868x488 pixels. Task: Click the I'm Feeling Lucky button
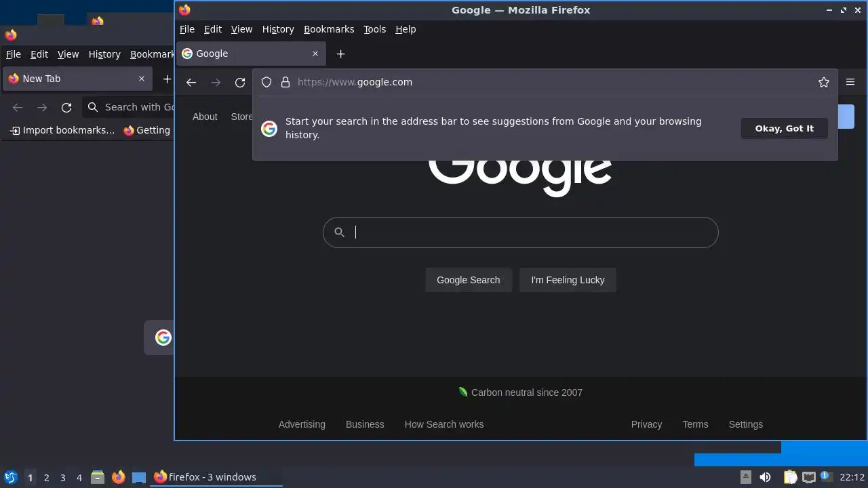[568, 280]
